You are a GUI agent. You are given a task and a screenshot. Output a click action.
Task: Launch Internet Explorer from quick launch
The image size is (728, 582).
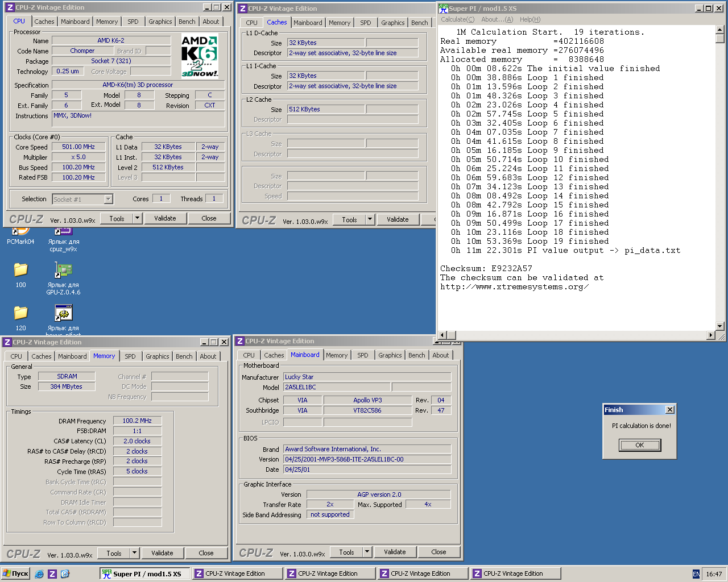click(39, 574)
